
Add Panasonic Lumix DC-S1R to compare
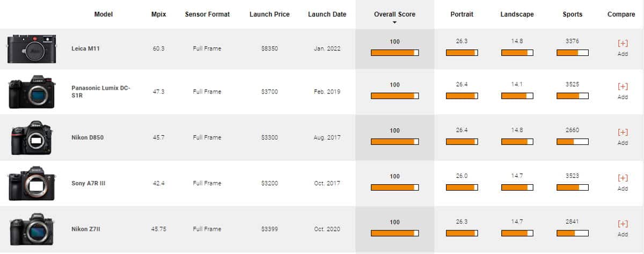(623, 91)
